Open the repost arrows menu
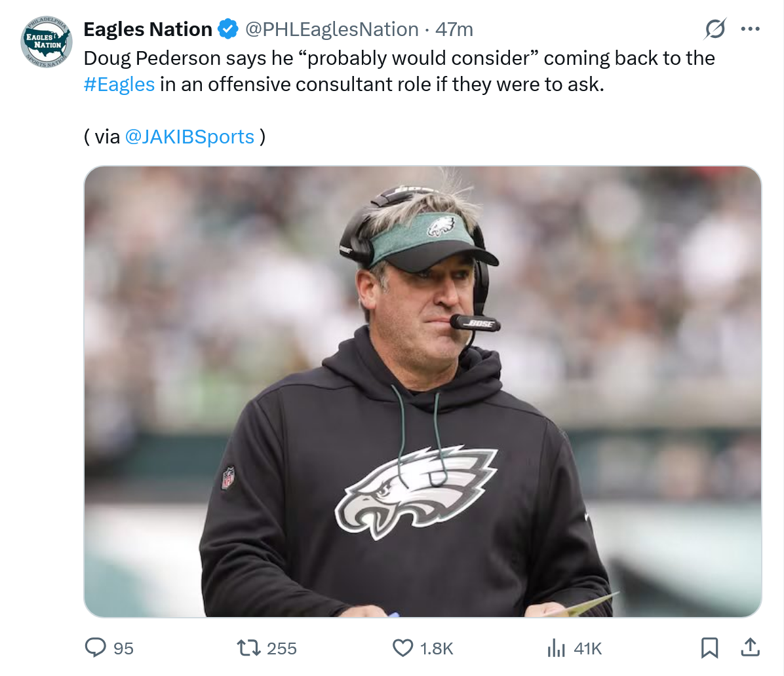Screen dimensions: 784x676 pos(248,648)
